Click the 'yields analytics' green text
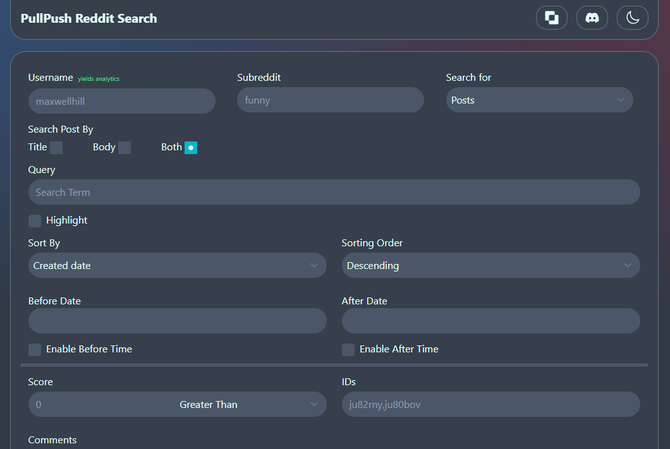The image size is (670, 449). click(98, 79)
